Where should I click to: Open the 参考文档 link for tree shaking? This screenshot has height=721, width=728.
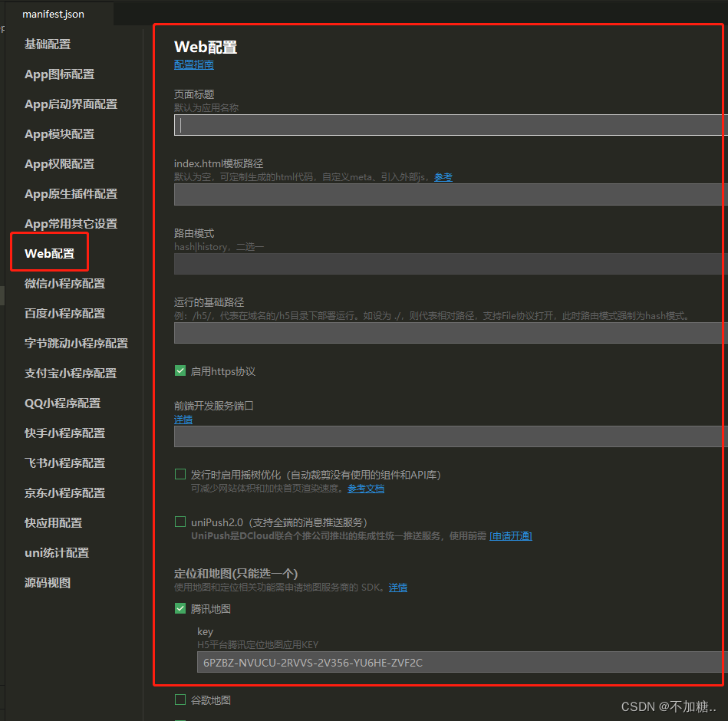point(366,489)
